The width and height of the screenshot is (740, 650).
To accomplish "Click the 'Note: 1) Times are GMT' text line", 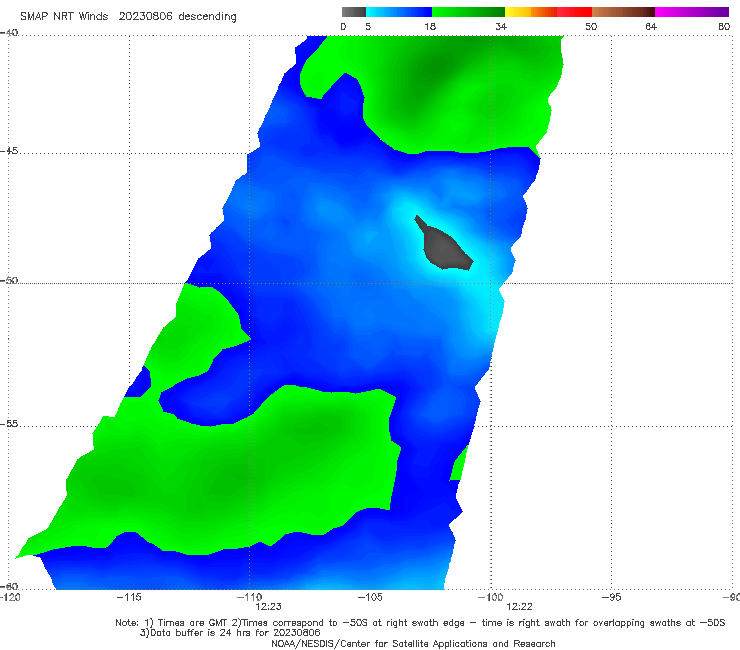I will pyautogui.click(x=420, y=623).
